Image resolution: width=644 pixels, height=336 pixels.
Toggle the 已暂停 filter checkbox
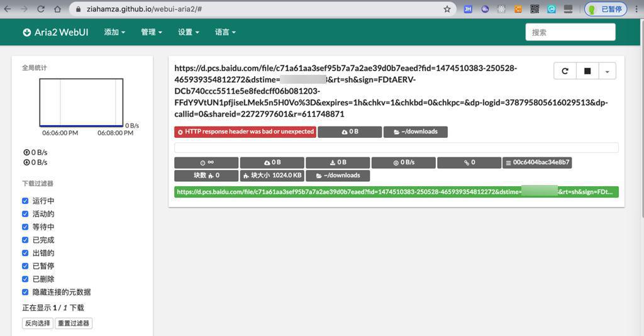(x=25, y=266)
